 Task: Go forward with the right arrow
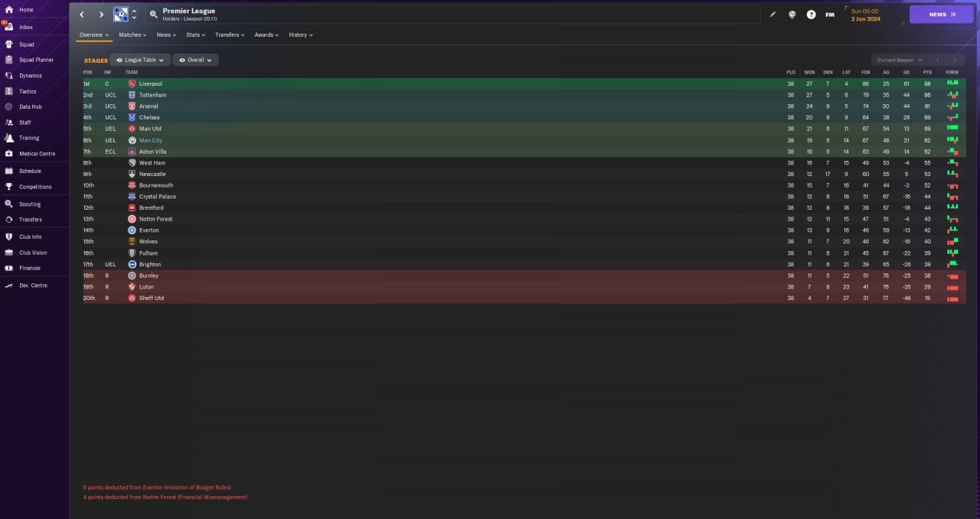click(x=101, y=15)
